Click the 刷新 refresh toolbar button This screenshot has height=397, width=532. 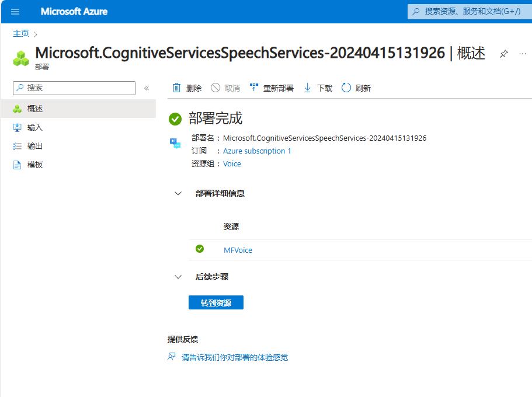(356, 88)
